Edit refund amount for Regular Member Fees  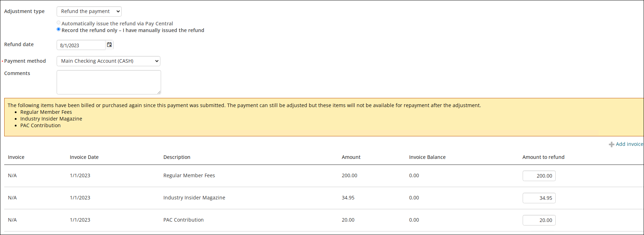[x=539, y=176]
